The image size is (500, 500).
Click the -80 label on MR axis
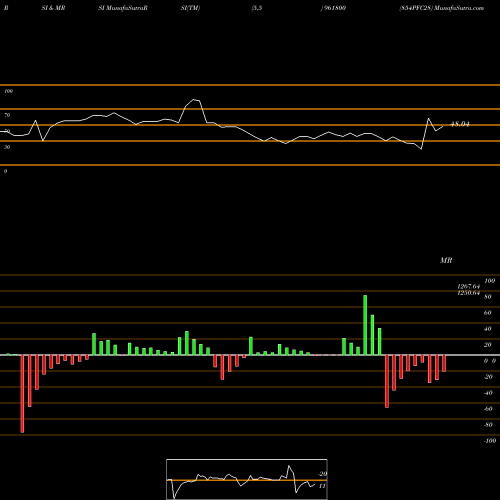pos(488,425)
